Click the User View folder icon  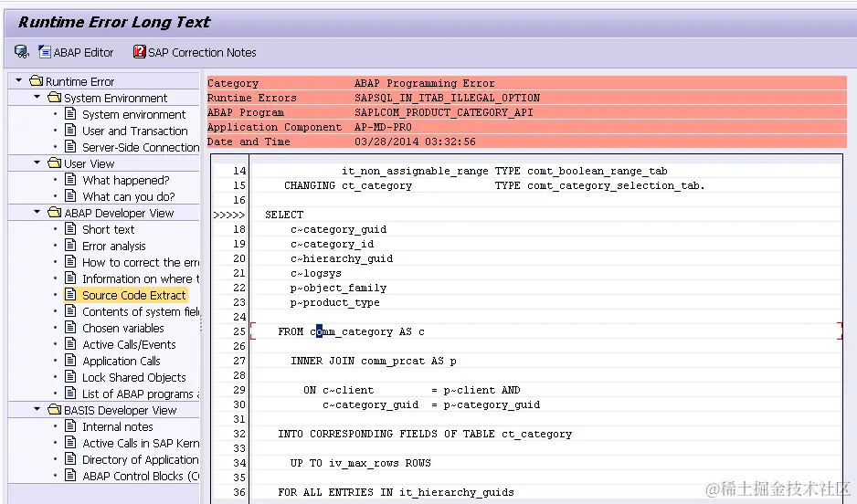pos(55,163)
